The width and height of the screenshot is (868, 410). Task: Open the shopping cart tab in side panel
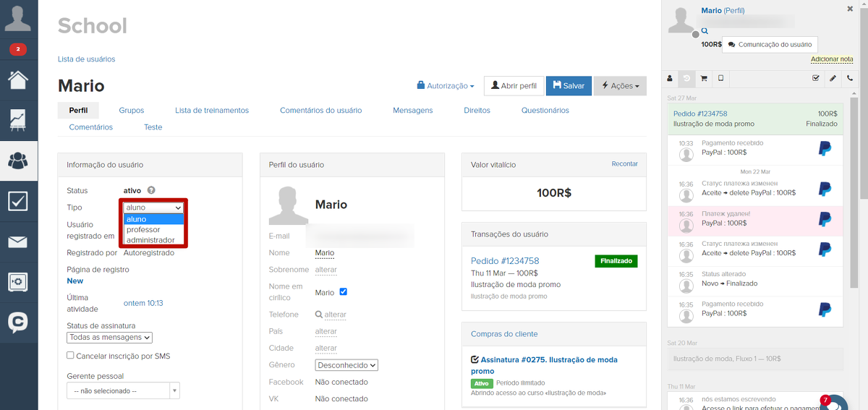(704, 78)
